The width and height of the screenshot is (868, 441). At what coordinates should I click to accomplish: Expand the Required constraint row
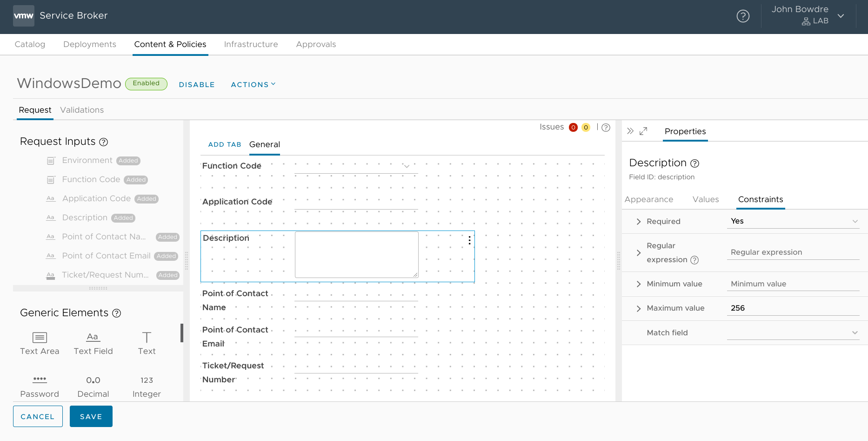[639, 222]
